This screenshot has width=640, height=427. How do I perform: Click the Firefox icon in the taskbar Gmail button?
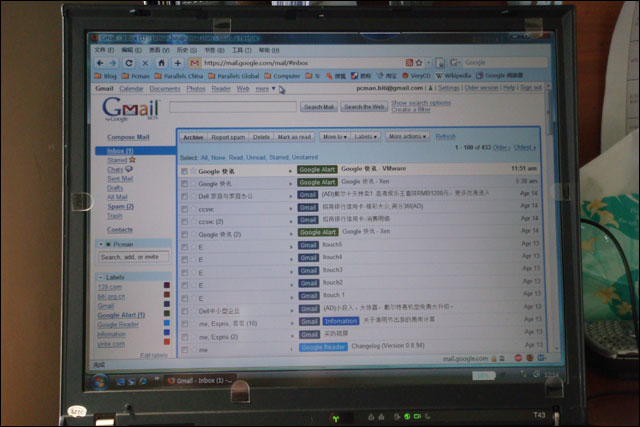[171, 380]
